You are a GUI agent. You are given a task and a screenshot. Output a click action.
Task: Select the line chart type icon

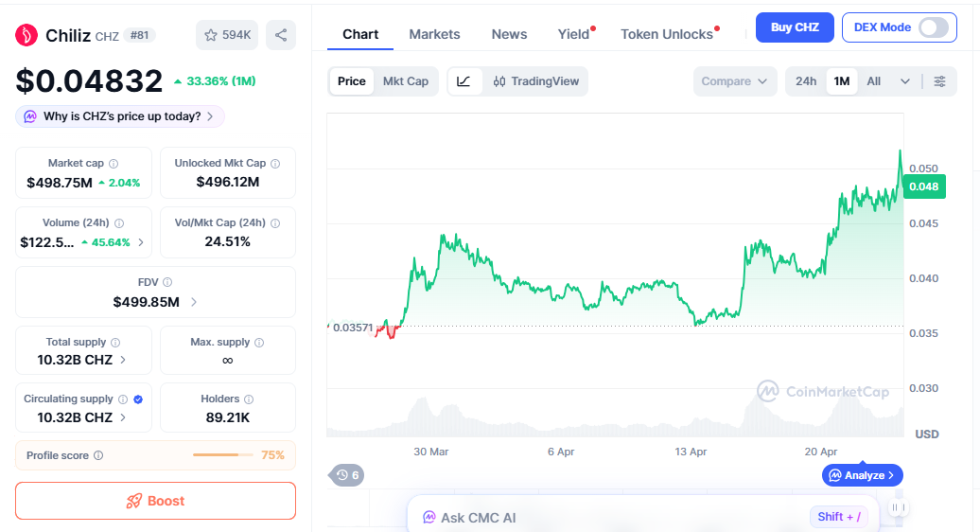(464, 81)
